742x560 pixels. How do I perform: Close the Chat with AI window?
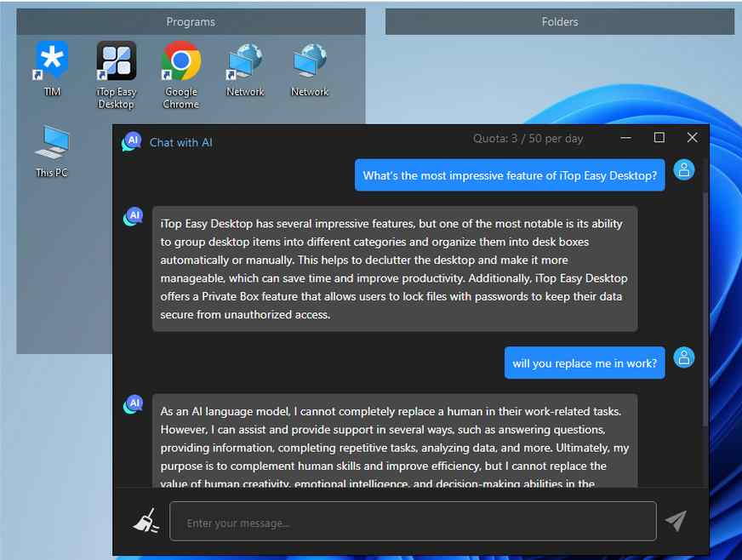[x=692, y=138]
